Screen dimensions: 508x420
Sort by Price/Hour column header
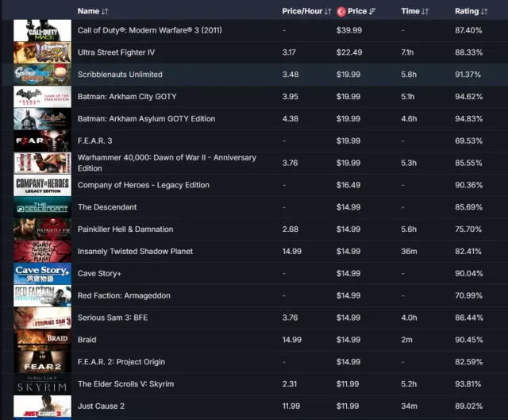pos(306,11)
